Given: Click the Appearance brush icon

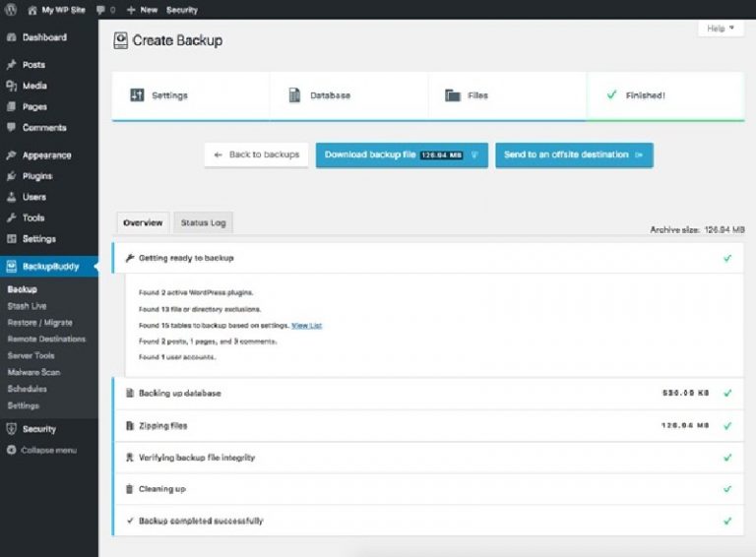Looking at the screenshot, I should tap(12, 155).
